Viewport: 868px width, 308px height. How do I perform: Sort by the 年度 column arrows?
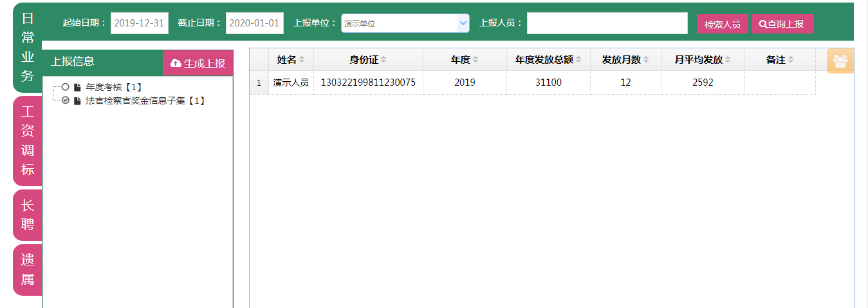(476, 60)
